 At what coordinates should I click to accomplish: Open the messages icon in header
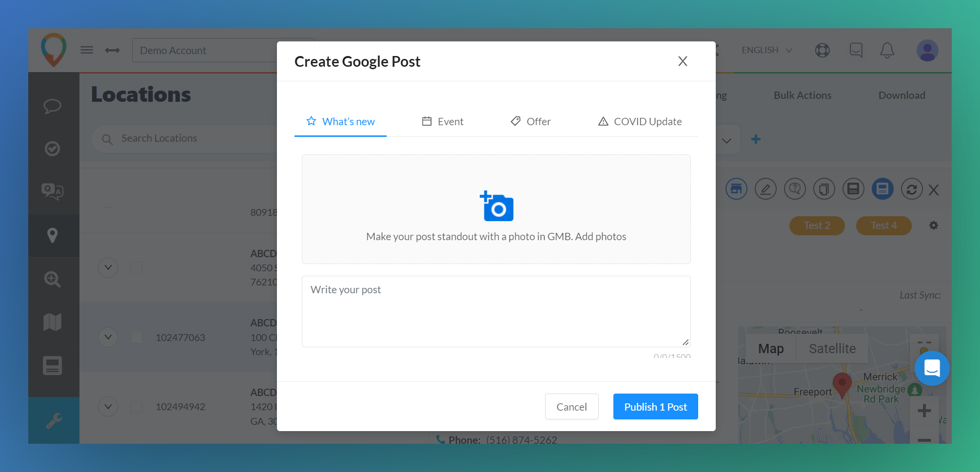856,50
